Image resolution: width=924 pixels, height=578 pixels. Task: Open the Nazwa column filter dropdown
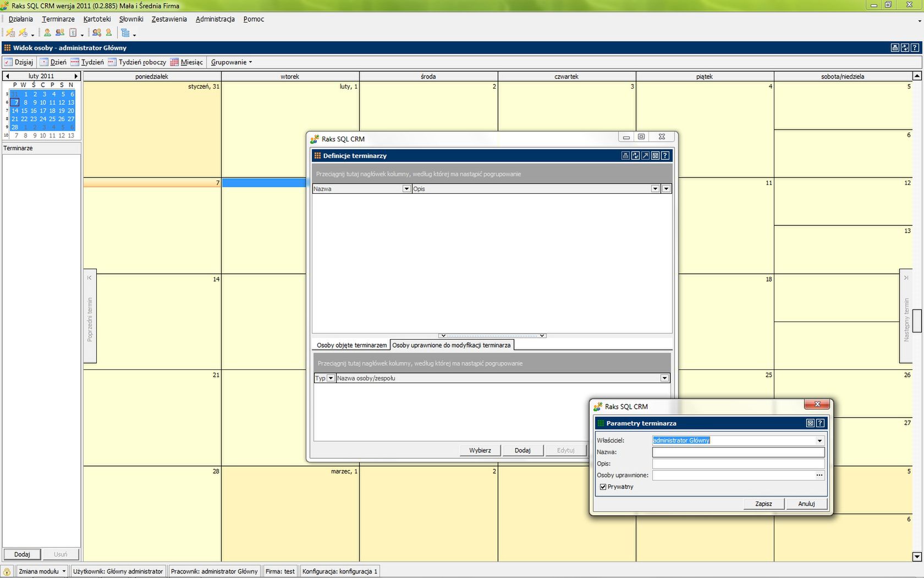(x=406, y=189)
